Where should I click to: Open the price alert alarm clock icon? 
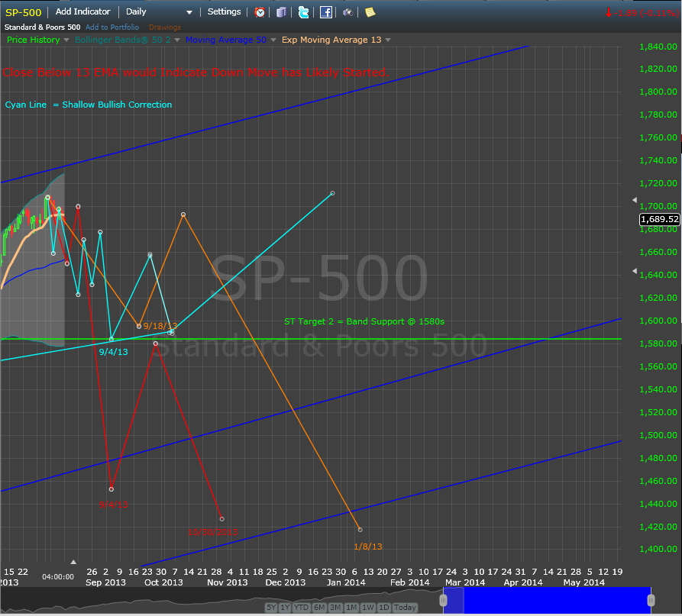point(260,12)
